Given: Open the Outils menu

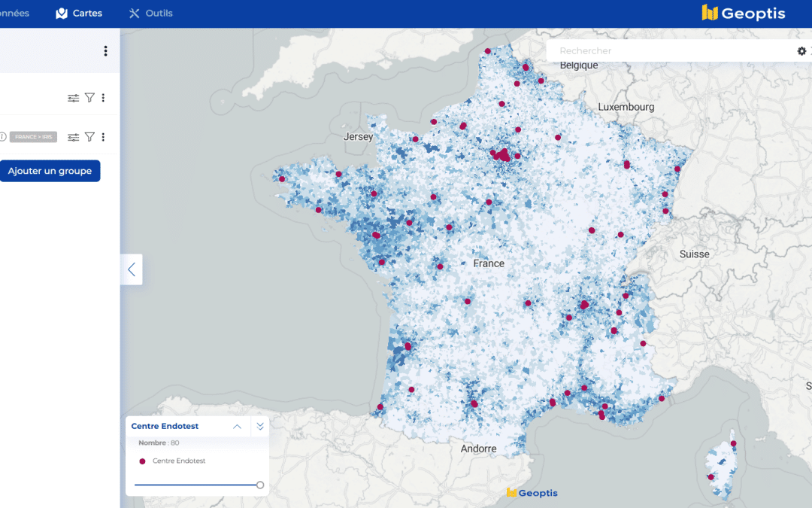Looking at the screenshot, I should pos(150,13).
